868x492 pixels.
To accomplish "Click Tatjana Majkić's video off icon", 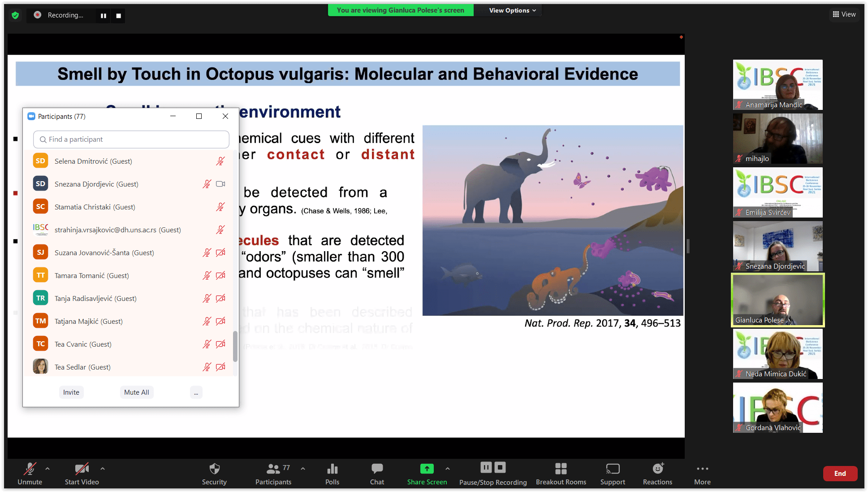I will (220, 321).
